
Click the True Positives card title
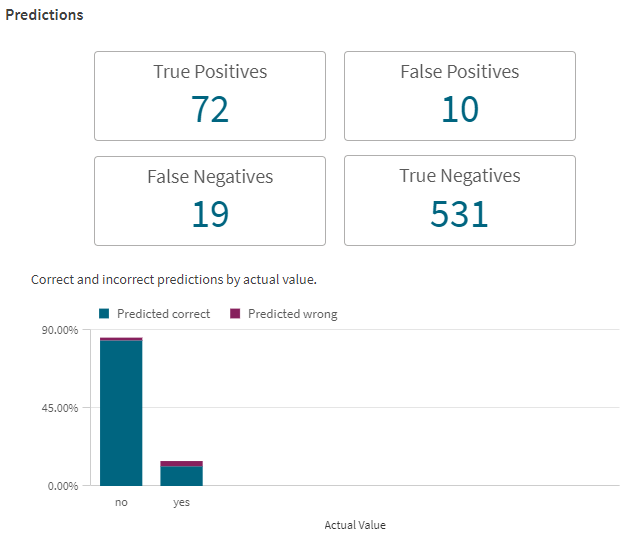pyautogui.click(x=210, y=72)
